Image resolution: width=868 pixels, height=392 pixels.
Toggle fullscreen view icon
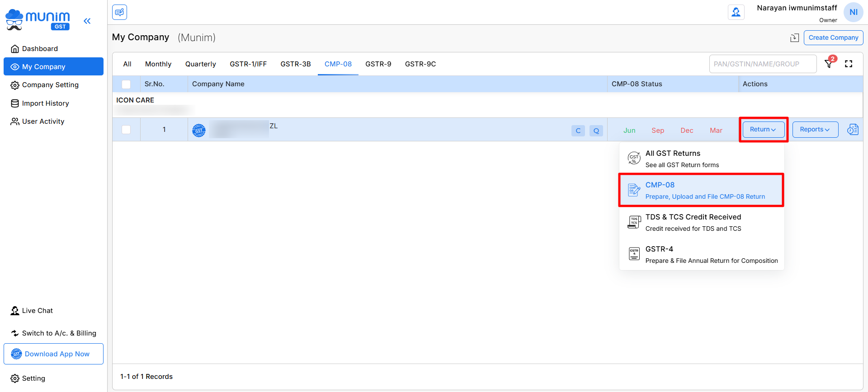click(849, 64)
